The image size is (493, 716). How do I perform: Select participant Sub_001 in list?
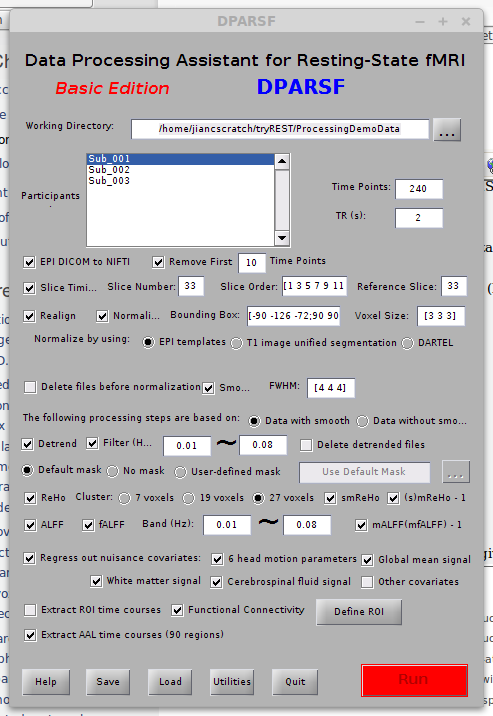[x=181, y=159]
